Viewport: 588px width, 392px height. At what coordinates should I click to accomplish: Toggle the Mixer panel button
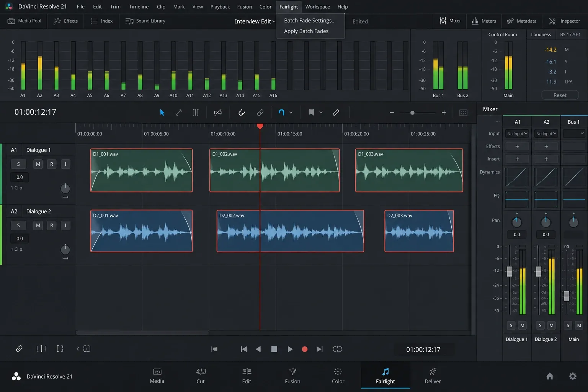tap(450, 21)
